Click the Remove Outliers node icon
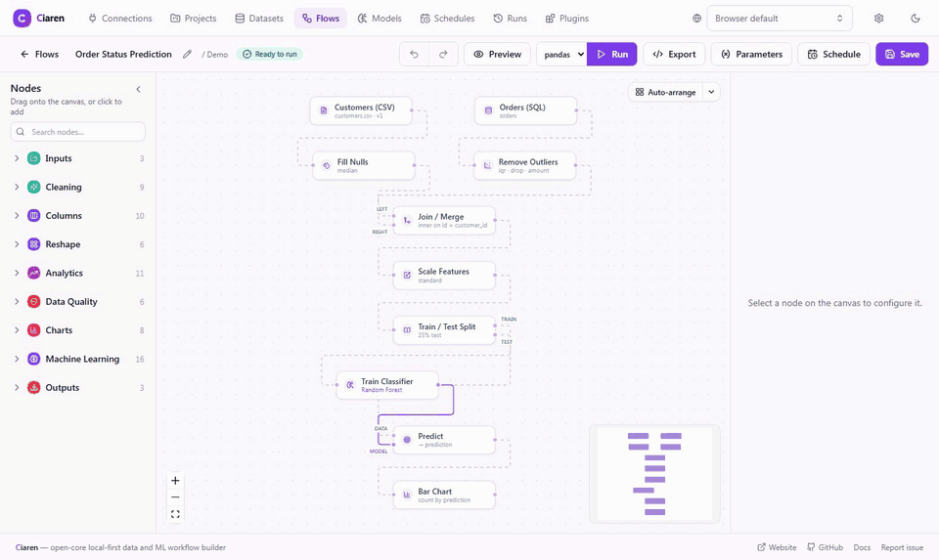939x560 pixels. pos(487,166)
